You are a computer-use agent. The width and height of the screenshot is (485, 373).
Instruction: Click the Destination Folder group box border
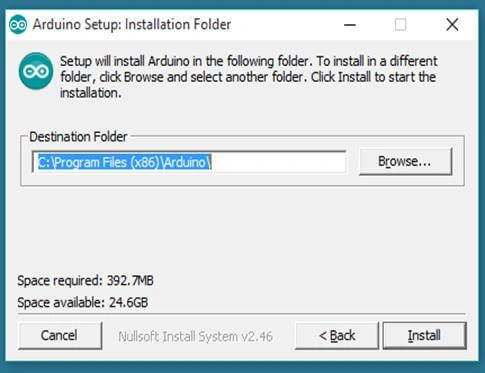tap(242, 185)
